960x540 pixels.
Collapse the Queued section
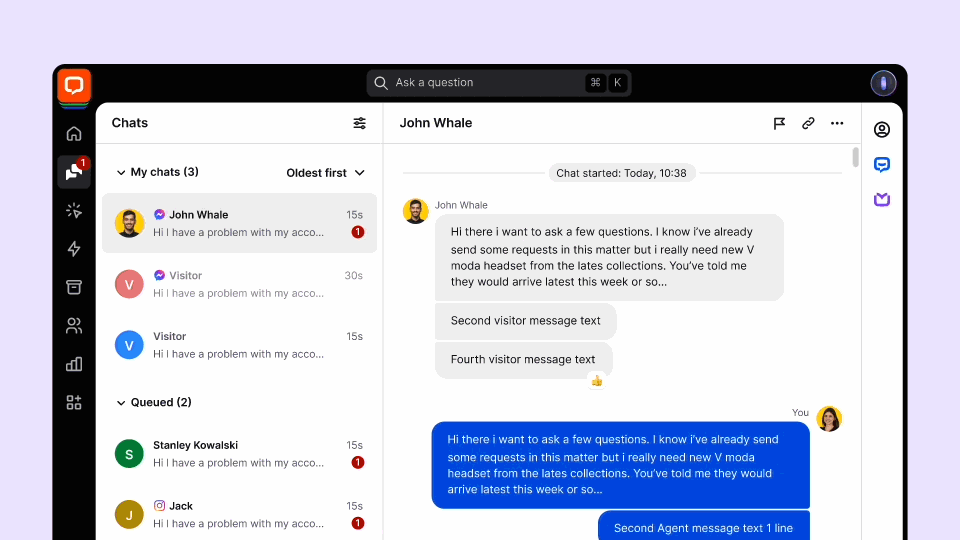122,402
